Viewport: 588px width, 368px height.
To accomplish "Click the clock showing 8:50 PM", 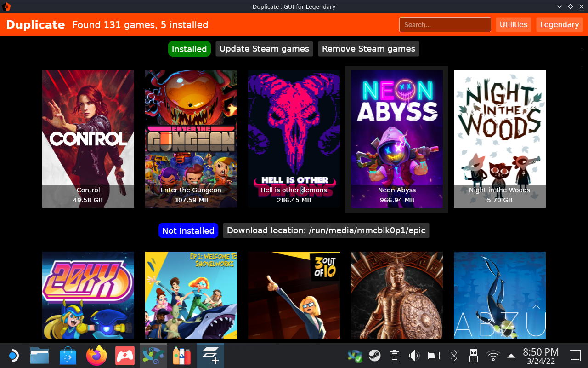I will (x=541, y=352).
